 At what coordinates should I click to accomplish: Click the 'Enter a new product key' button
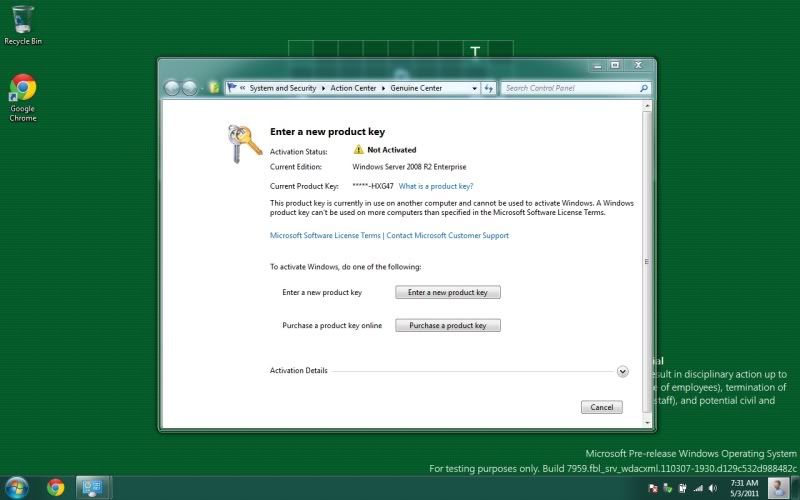(x=448, y=292)
